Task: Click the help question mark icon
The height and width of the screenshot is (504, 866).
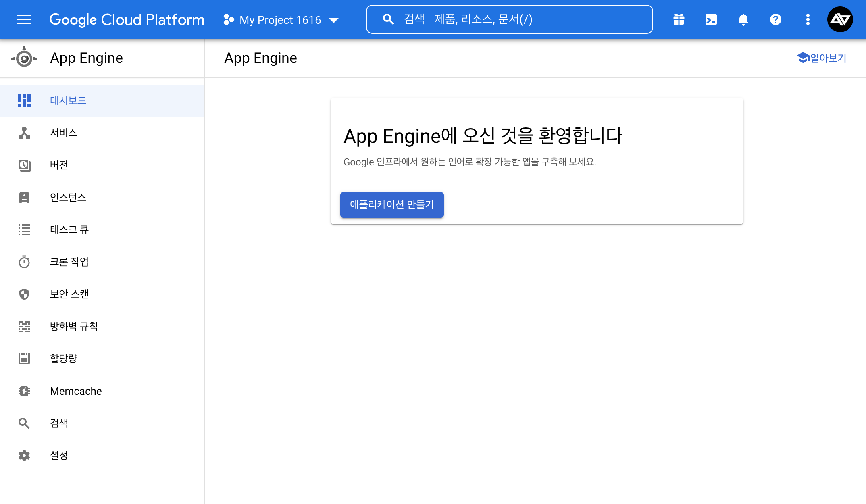Action: 776,19
